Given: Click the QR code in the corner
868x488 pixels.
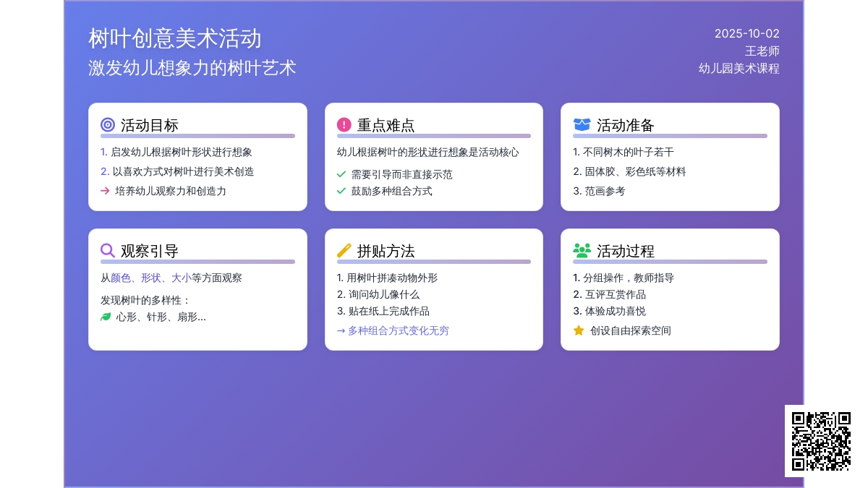Looking at the screenshot, I should click(x=821, y=441).
